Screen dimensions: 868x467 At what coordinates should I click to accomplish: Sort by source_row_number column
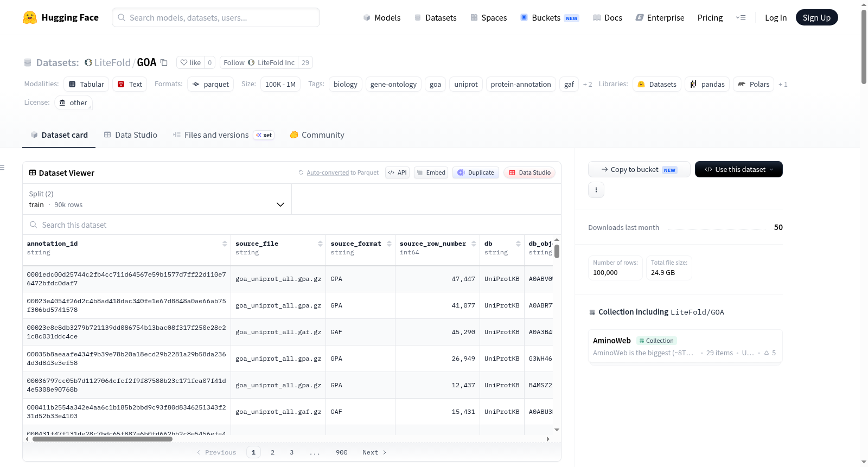tap(474, 244)
